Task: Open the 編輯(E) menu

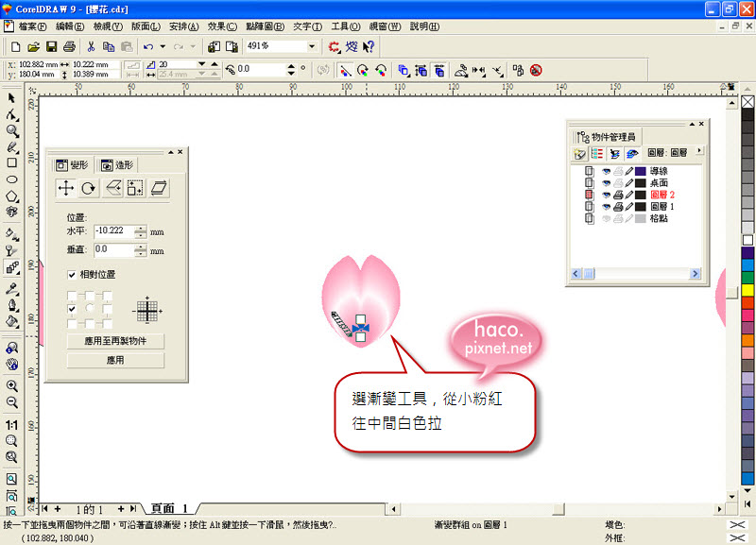Action: (70, 26)
